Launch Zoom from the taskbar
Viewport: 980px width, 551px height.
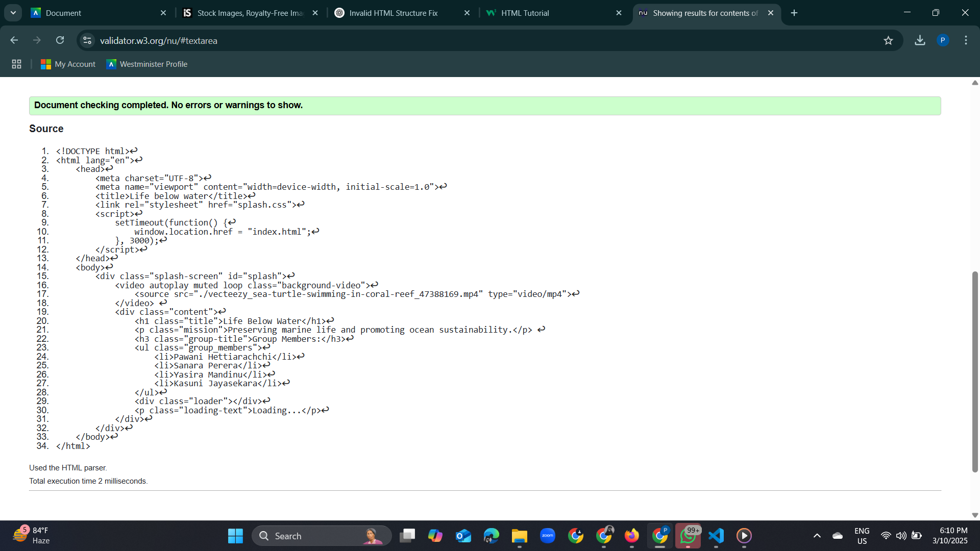tap(548, 536)
